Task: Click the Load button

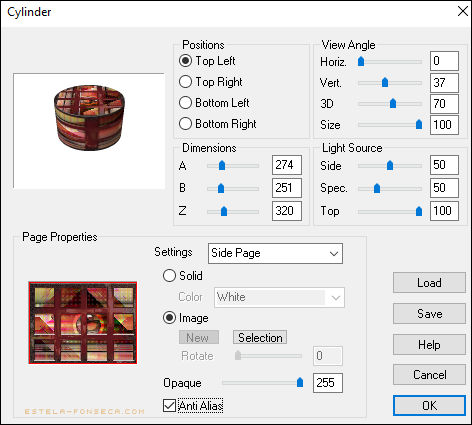Action: [x=429, y=283]
